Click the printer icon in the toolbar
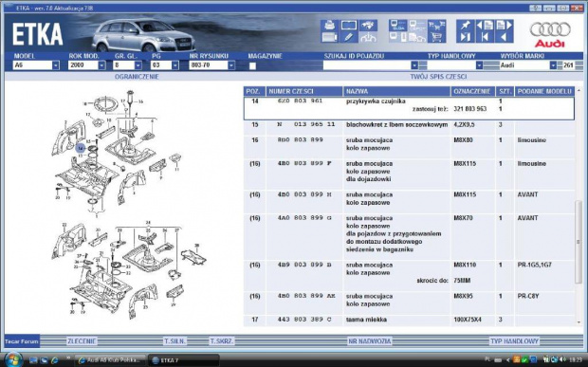 pos(330,25)
